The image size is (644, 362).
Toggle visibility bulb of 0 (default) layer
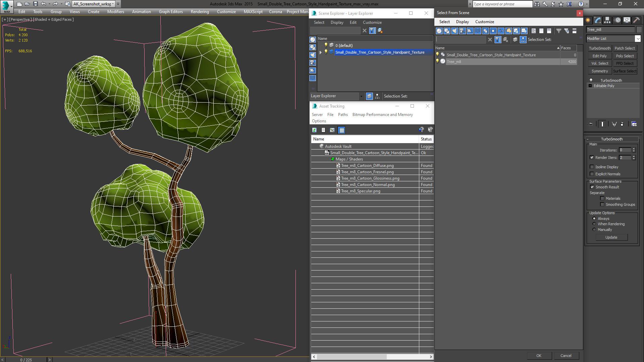point(326,45)
